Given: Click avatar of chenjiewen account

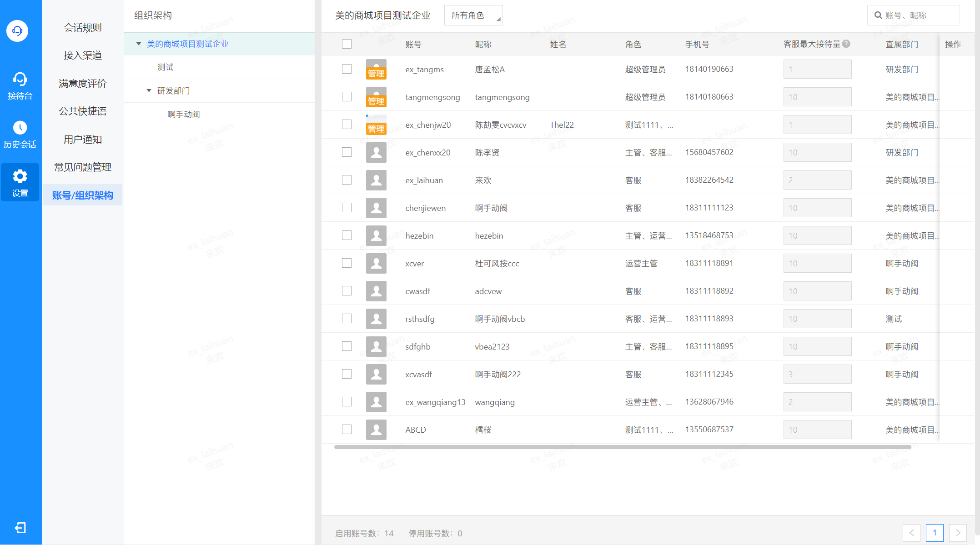Looking at the screenshot, I should (376, 208).
